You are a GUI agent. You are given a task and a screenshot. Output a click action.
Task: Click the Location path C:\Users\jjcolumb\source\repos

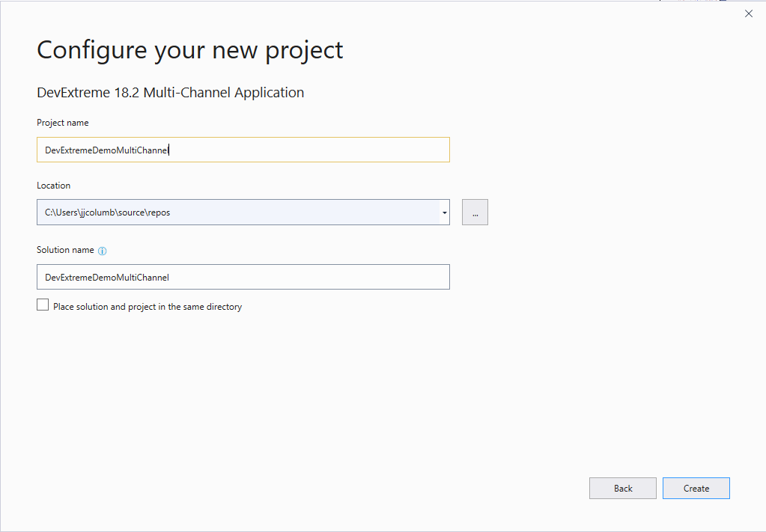[108, 213]
